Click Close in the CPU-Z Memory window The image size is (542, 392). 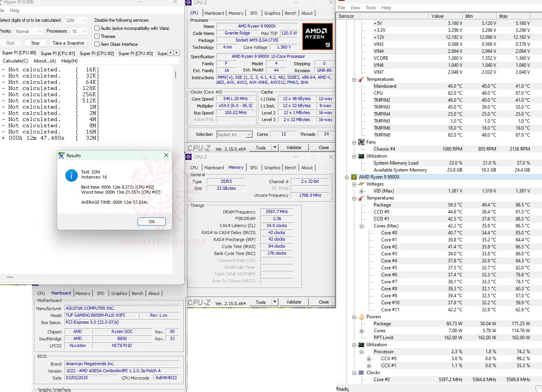324,302
